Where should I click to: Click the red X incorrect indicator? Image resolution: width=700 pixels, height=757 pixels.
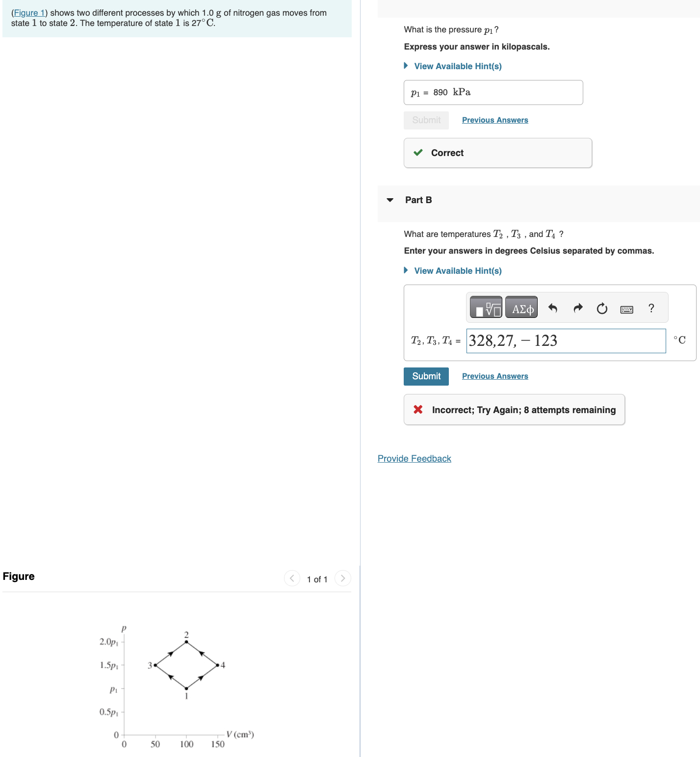(417, 410)
